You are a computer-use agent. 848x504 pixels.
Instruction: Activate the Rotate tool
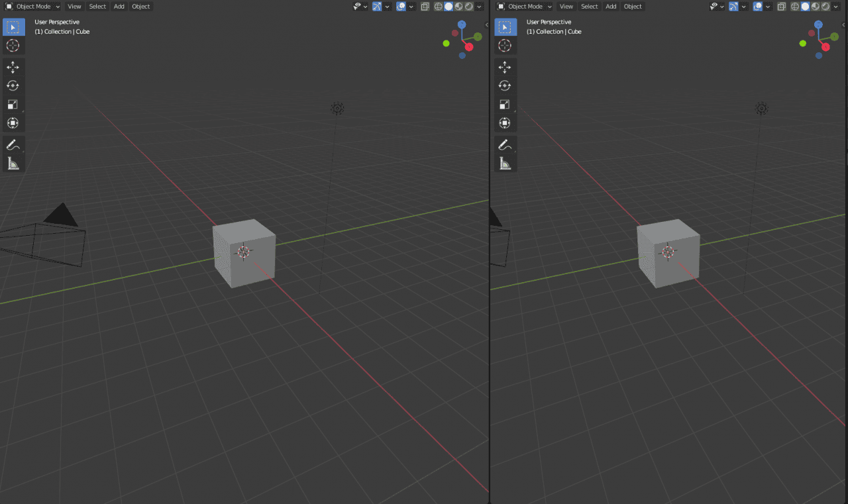tap(14, 85)
